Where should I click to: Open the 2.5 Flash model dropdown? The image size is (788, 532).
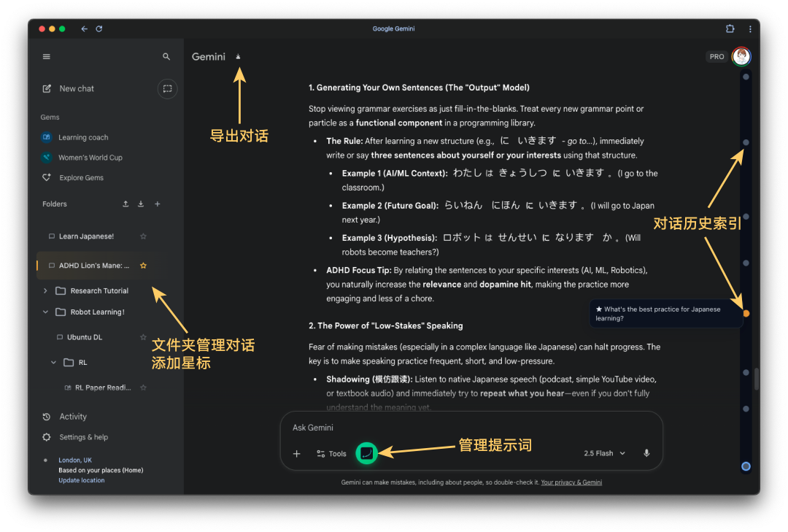(605, 454)
